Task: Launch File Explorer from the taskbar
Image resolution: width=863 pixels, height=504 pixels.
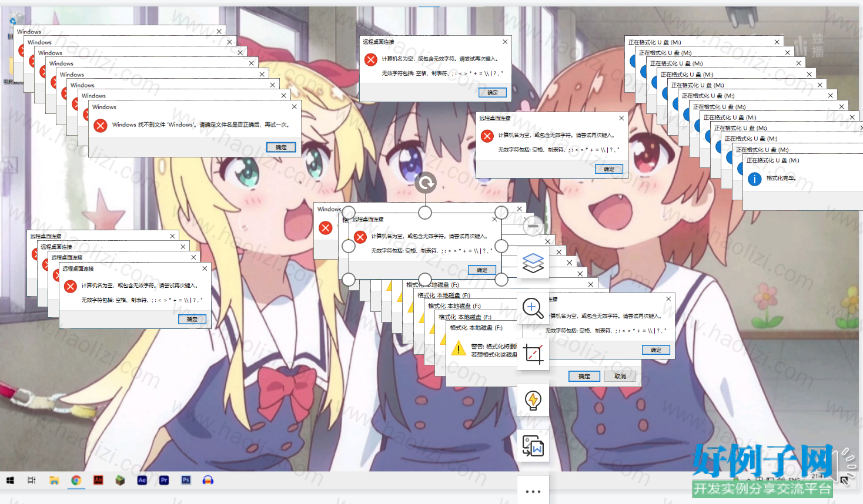Action: click(x=54, y=481)
